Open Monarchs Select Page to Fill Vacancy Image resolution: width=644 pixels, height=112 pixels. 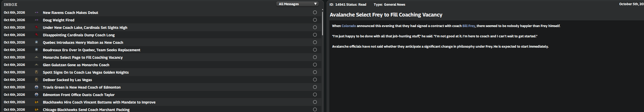[x=83, y=57]
